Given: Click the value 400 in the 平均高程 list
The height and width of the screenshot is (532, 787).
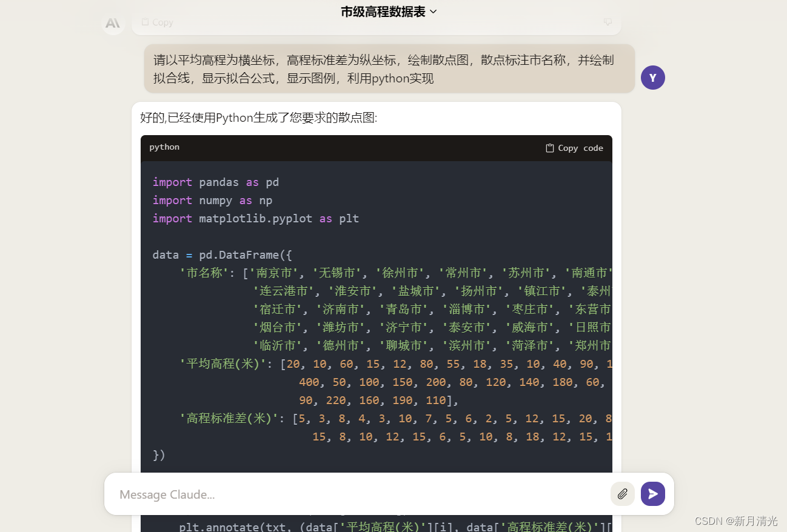Looking at the screenshot, I should pos(309,382).
